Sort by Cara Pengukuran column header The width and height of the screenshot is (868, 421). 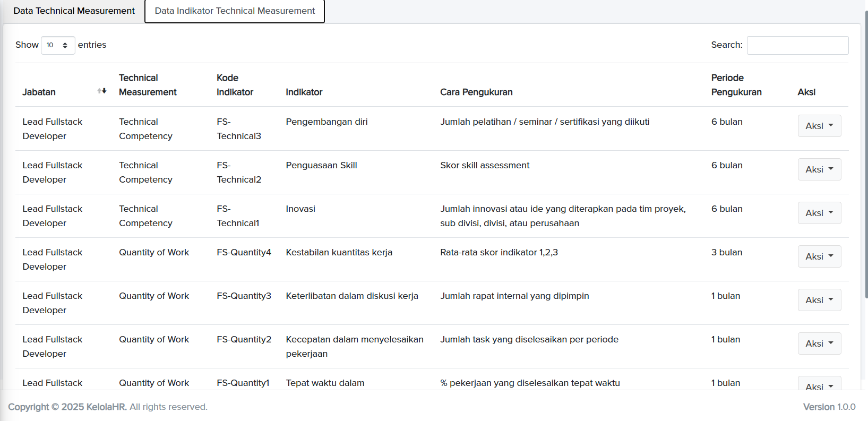coord(476,92)
